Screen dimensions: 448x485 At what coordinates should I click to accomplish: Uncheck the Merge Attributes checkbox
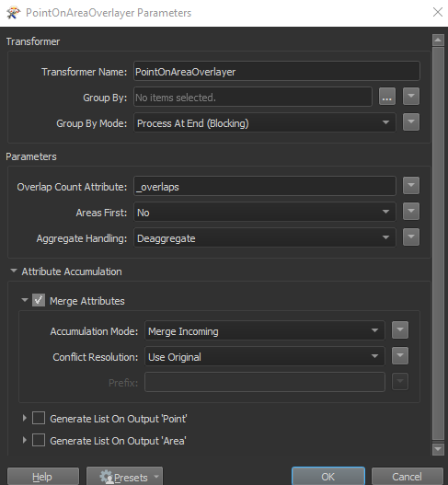pos(39,300)
